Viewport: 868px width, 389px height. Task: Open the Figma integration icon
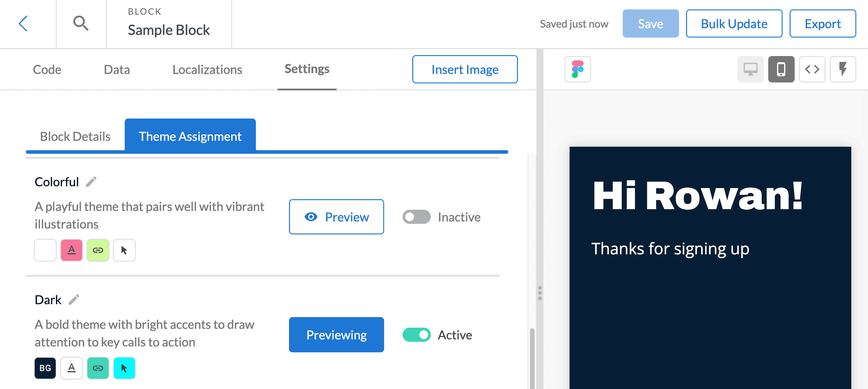coord(578,69)
